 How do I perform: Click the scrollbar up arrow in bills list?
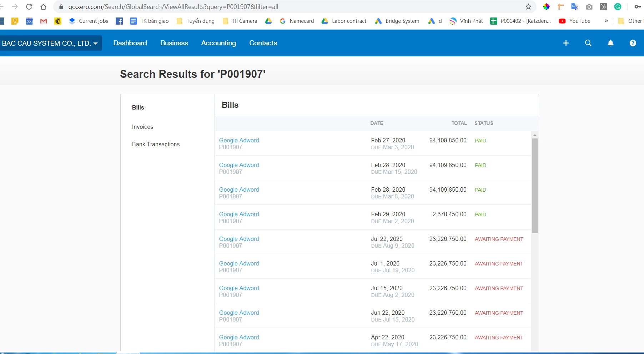tap(535, 135)
